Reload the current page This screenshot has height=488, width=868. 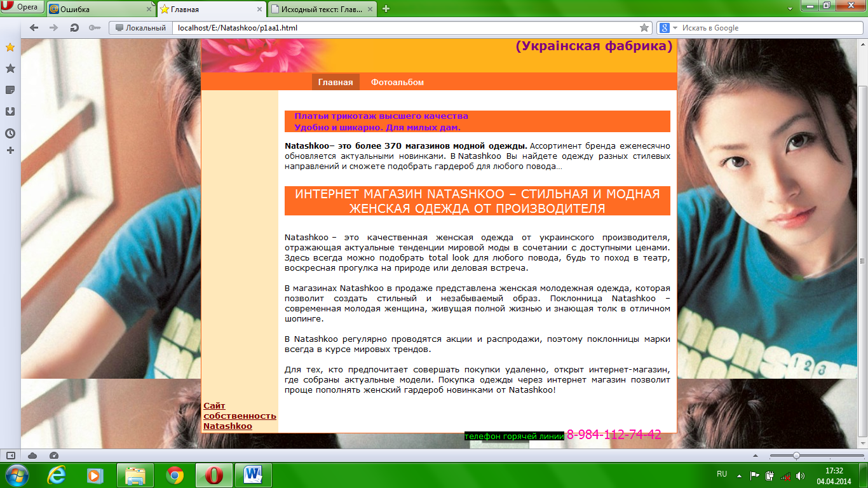coord(74,28)
